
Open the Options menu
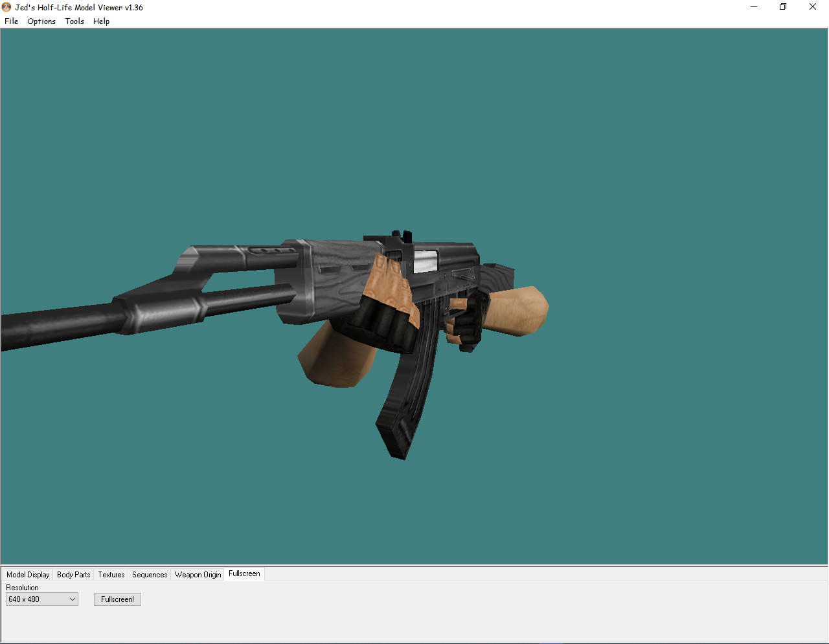pyautogui.click(x=41, y=21)
